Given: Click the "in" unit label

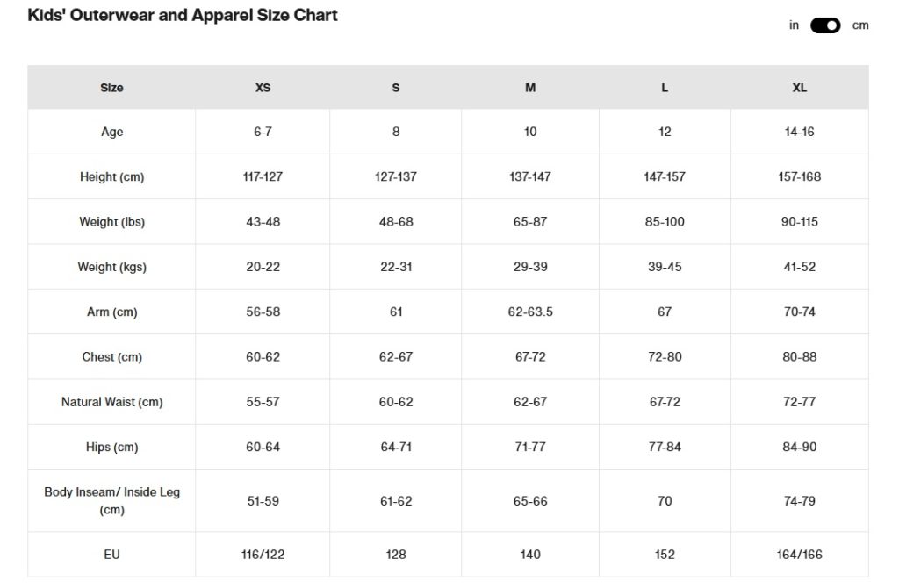Looking at the screenshot, I should pyautogui.click(x=794, y=25).
